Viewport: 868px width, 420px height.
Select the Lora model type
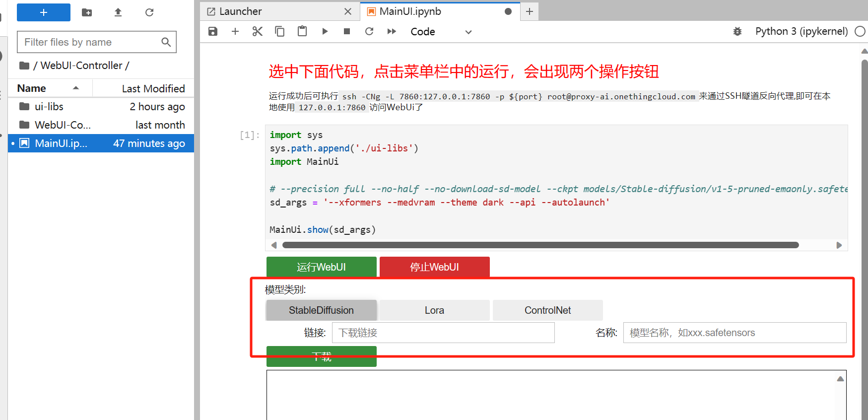(x=435, y=310)
